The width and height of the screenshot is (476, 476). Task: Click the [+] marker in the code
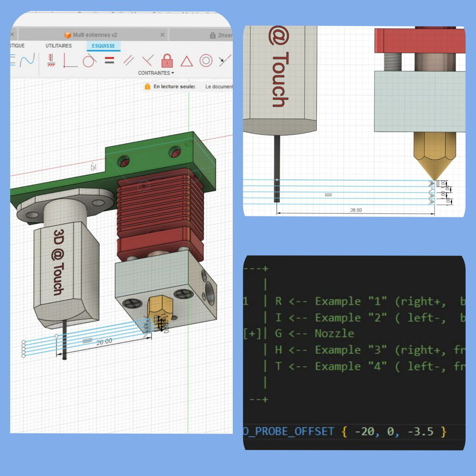click(253, 333)
